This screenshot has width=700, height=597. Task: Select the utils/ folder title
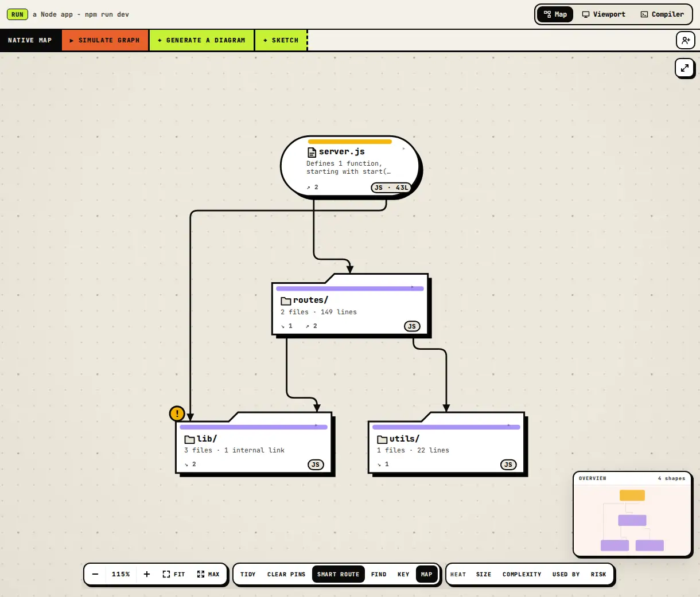click(x=405, y=439)
